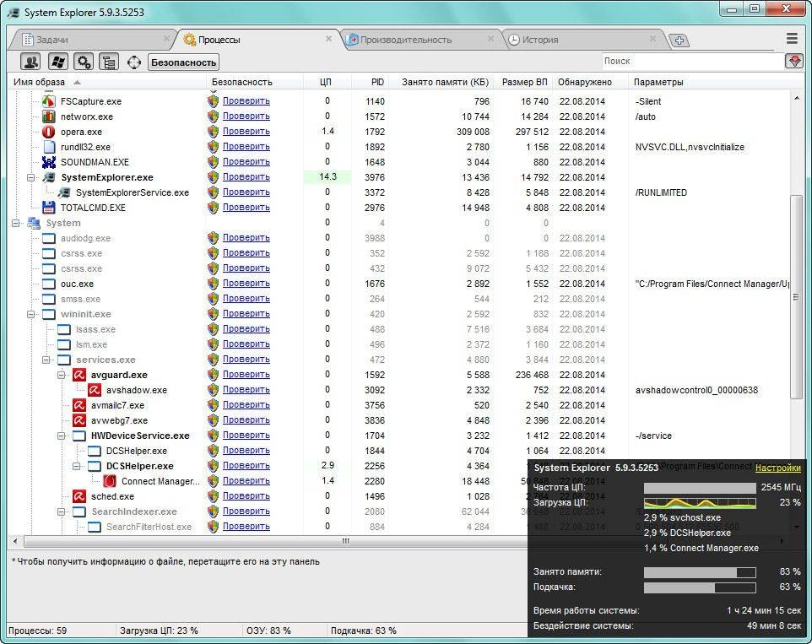Collapse the System tree node
The image size is (812, 644).
tap(15, 223)
